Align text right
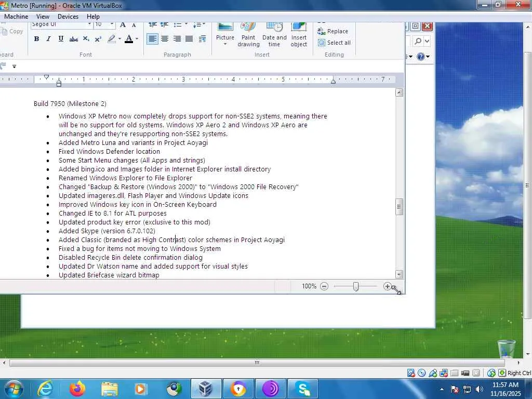This screenshot has width=532, height=399. point(177,39)
